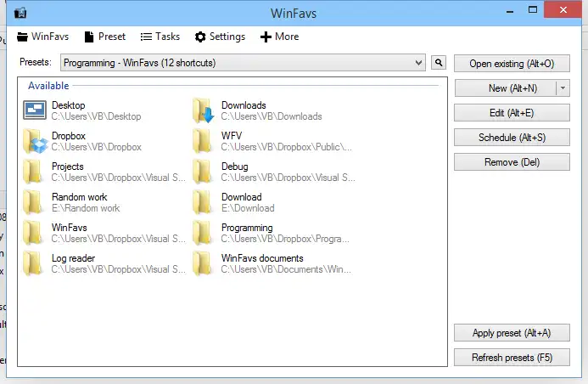Viewport: 588px width, 384px height.
Task: Click the Log reader shortcut name
Action: click(x=73, y=258)
